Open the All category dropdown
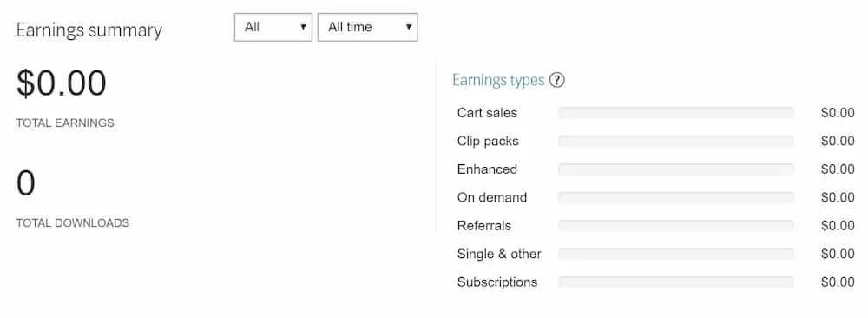Screen dimensions: 868x318 (273, 27)
